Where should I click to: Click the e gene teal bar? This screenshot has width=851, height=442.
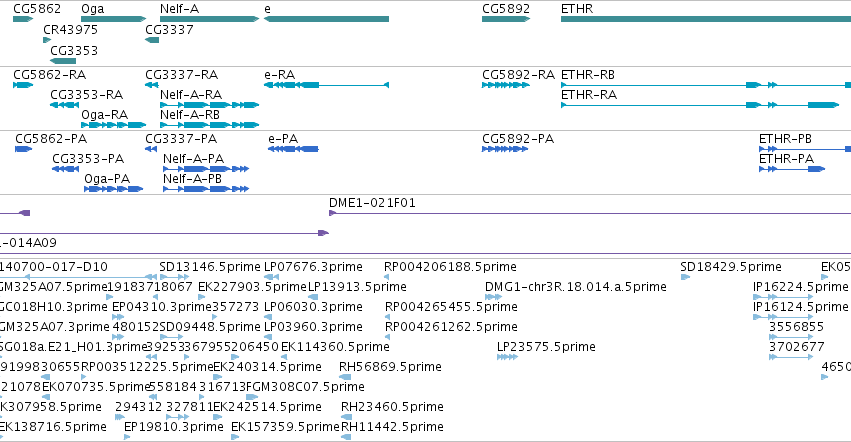coord(326,19)
